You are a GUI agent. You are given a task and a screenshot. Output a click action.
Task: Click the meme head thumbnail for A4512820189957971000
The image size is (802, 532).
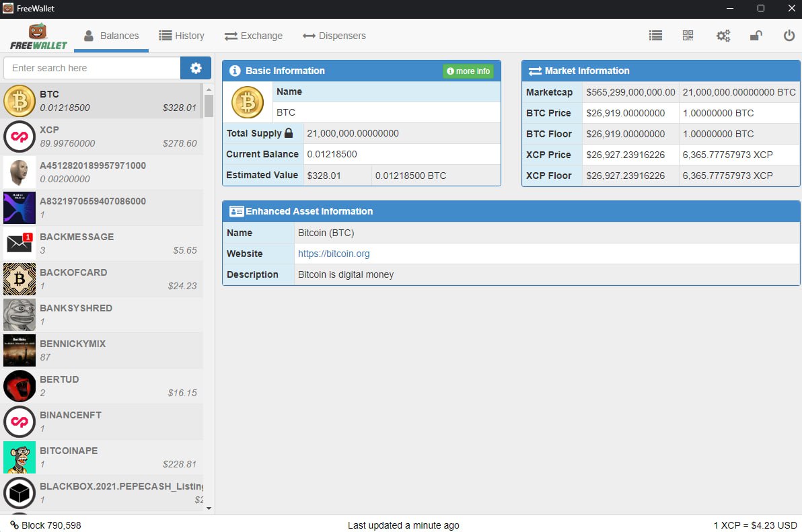(20, 172)
